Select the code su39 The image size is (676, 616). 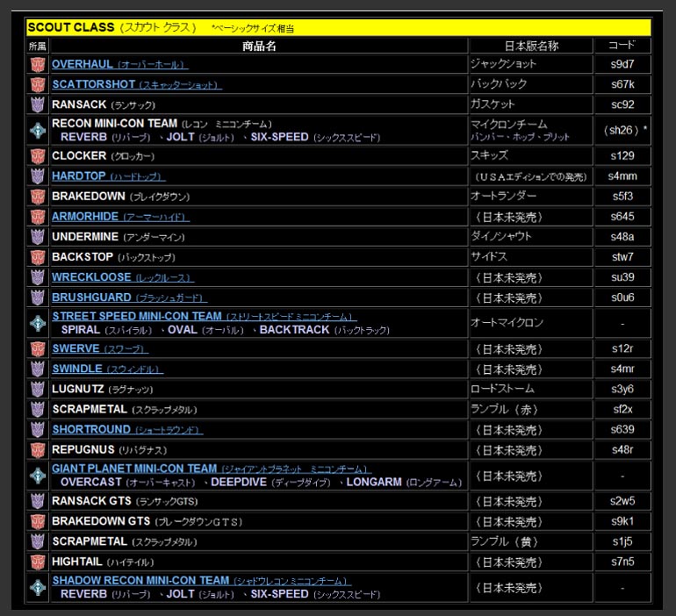coord(622,277)
